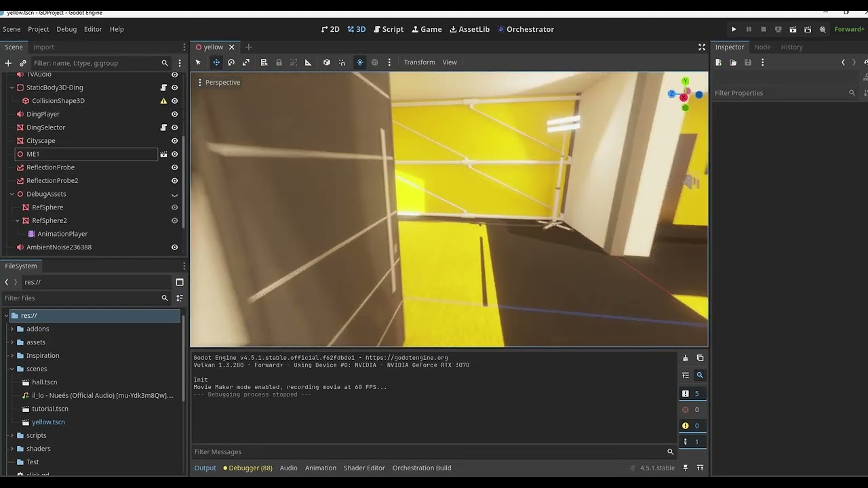Toggle preview environment in viewport
Screen dimensions: 868x488
pos(374,62)
